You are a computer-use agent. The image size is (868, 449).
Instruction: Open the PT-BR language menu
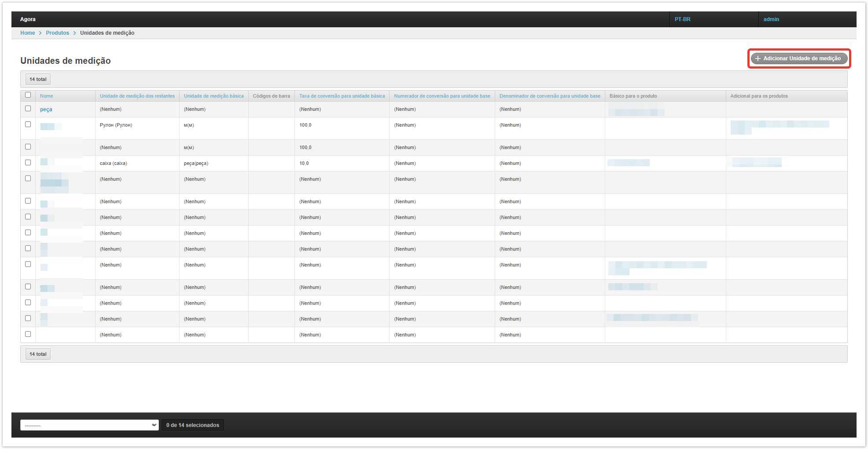click(x=682, y=19)
